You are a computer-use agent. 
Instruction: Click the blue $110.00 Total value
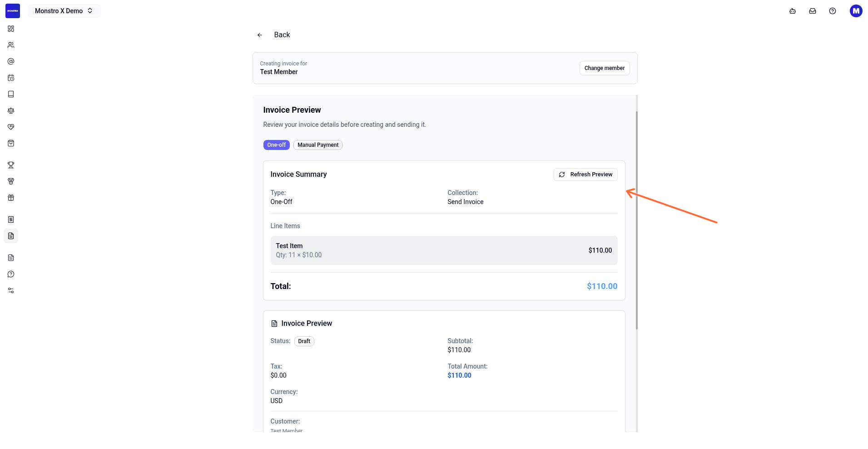pyautogui.click(x=602, y=286)
